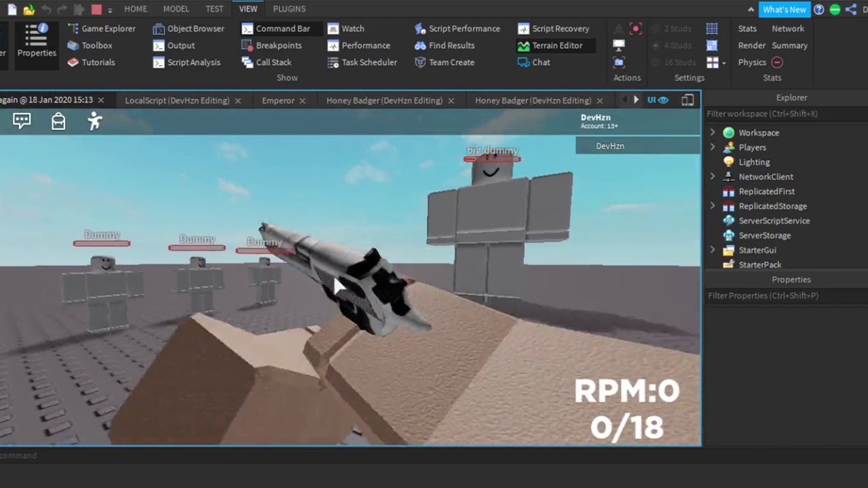Expand the Workspace tree node

(x=712, y=132)
